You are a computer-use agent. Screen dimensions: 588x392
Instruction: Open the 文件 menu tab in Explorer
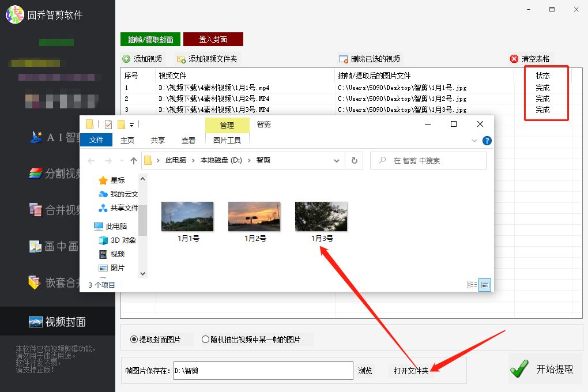pos(96,140)
